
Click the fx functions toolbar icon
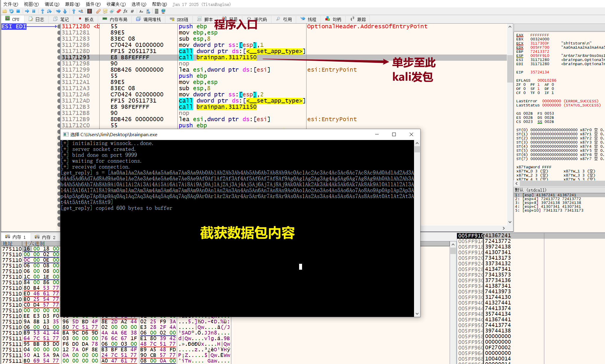point(125,11)
